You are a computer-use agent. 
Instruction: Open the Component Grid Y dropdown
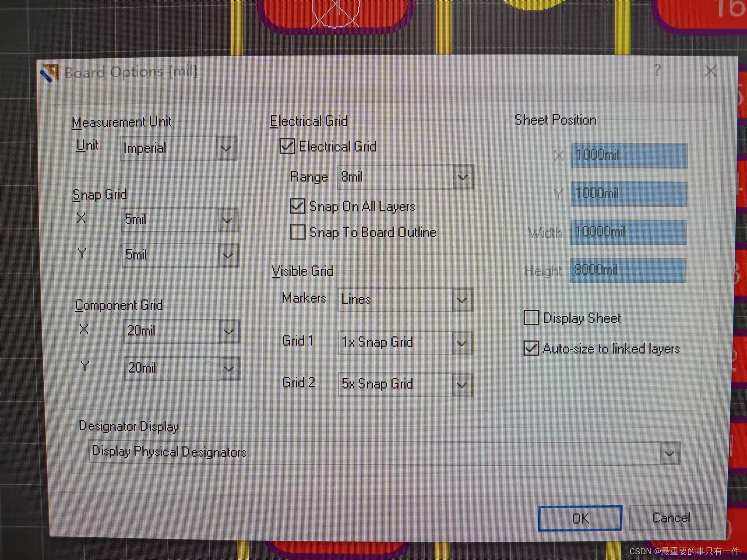[229, 368]
